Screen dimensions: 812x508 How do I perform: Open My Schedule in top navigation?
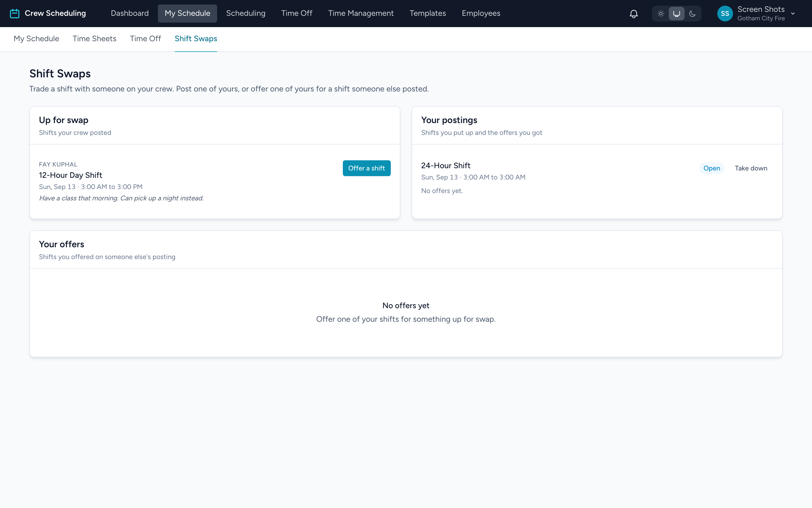[x=187, y=14]
